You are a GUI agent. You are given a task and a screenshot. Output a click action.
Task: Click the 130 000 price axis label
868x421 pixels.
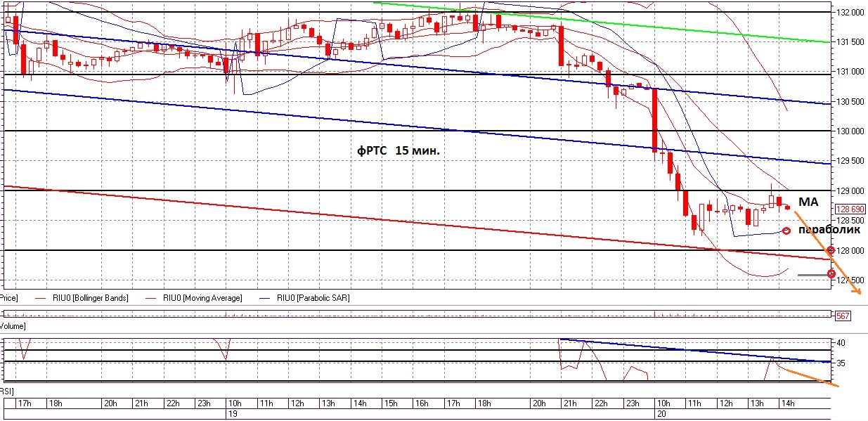[851, 131]
